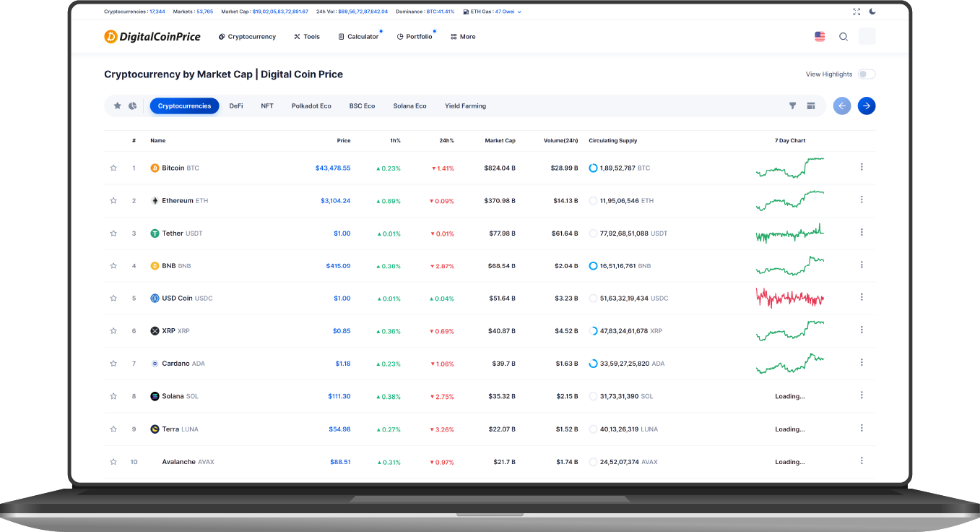Favorite Ethereum with its star

click(x=113, y=200)
